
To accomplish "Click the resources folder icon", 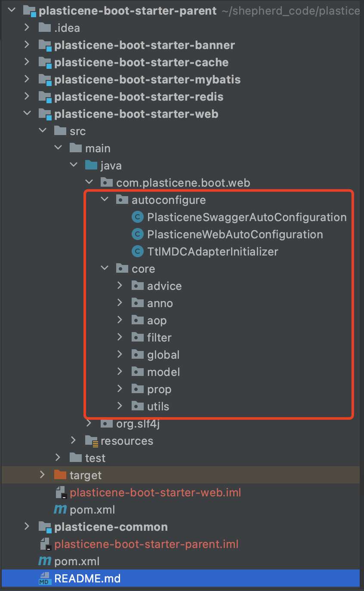I will [91, 440].
